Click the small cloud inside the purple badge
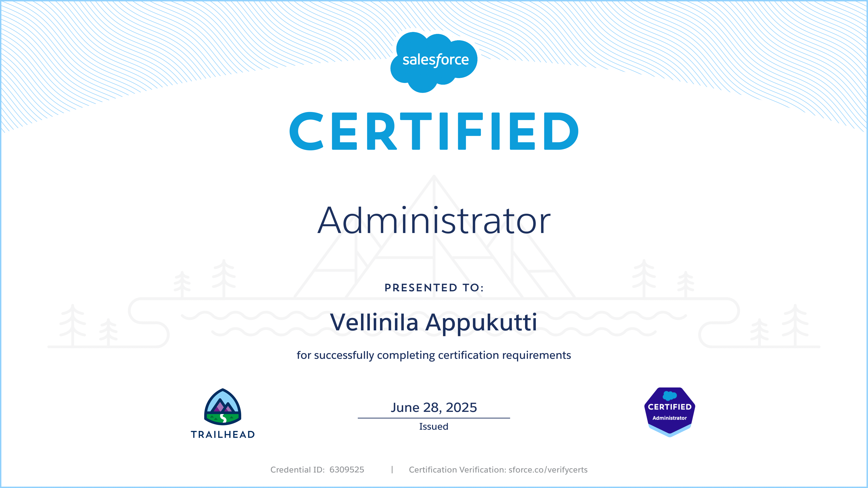The height and width of the screenshot is (488, 868). (x=670, y=395)
